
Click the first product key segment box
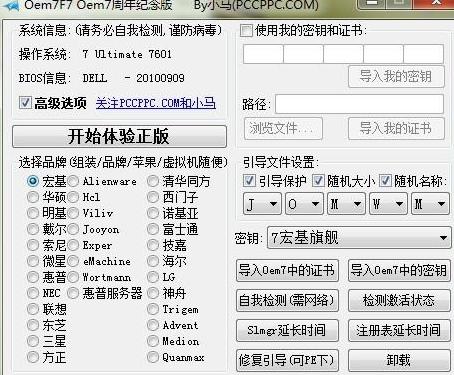point(263,54)
